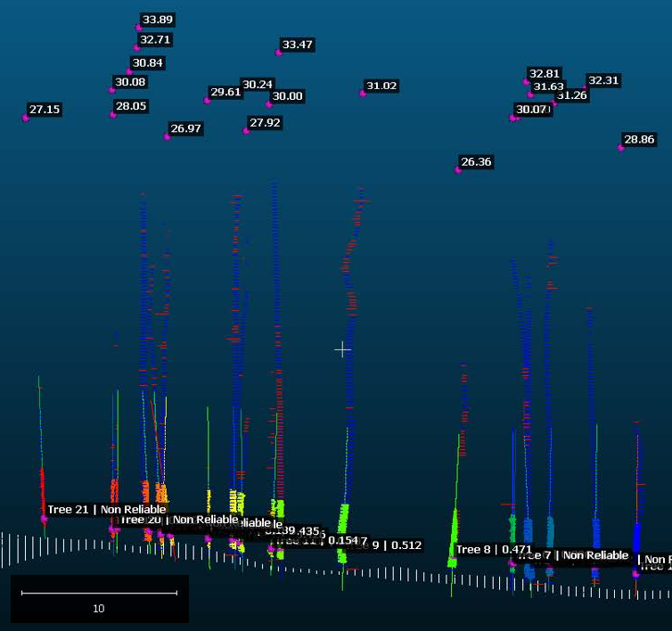672x631 pixels.
Task: Select the 33.47 height label
Action: (297, 45)
